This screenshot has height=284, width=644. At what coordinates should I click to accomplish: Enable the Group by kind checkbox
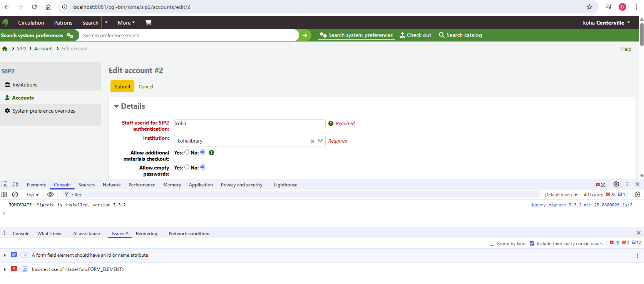pos(492,243)
